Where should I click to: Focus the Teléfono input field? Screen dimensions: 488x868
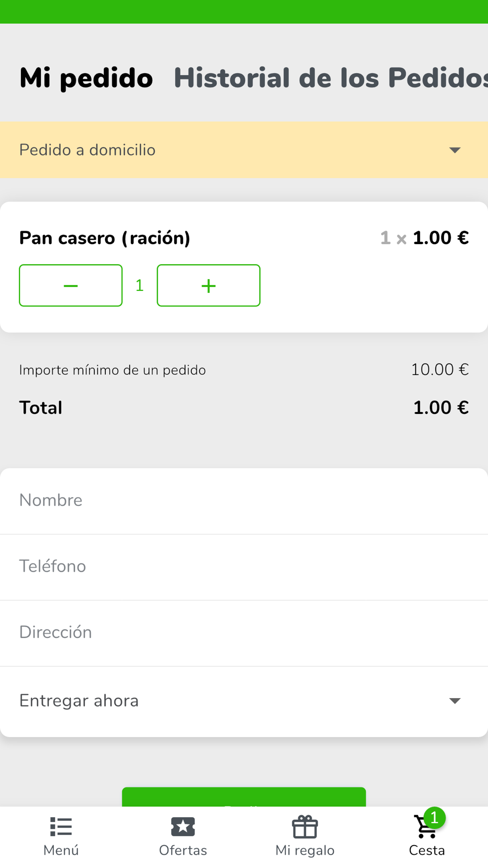(244, 566)
